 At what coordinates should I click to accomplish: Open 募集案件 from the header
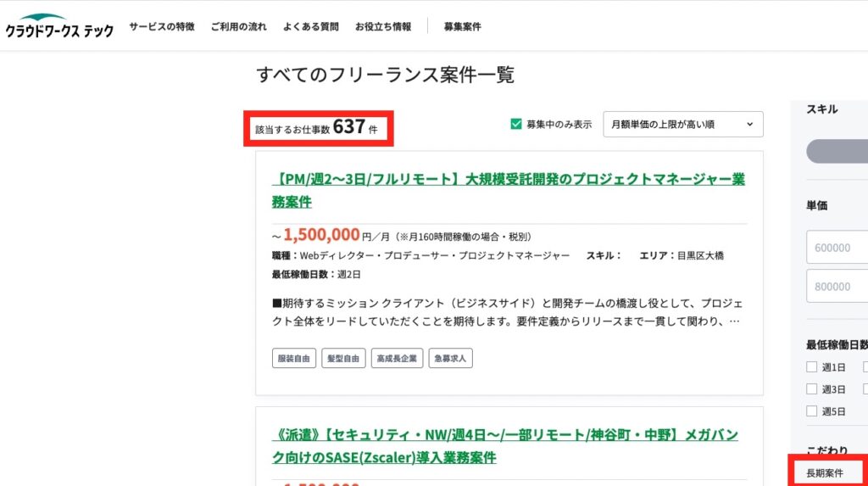pos(462,26)
